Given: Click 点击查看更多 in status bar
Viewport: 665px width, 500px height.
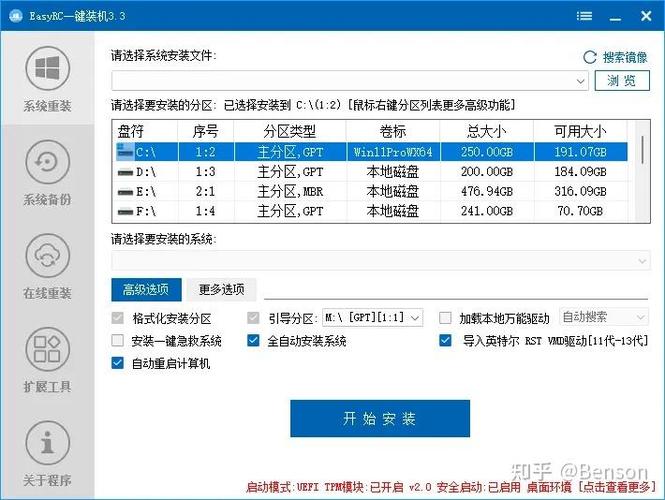Looking at the screenshot, I should tap(618, 487).
